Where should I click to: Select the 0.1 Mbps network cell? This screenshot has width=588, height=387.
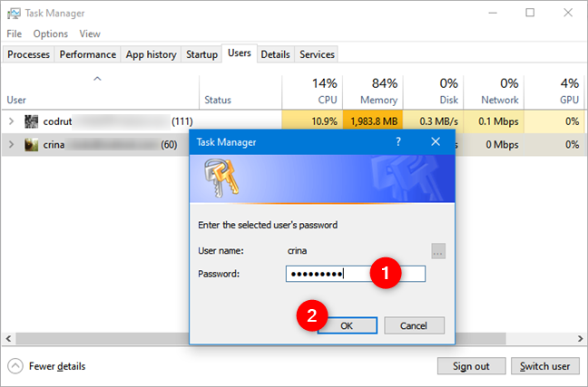coord(494,121)
